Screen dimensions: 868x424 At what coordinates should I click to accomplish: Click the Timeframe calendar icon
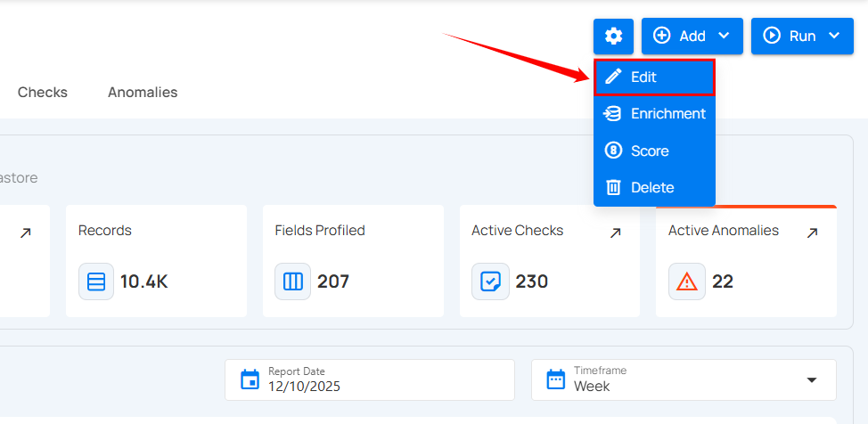[x=556, y=380]
